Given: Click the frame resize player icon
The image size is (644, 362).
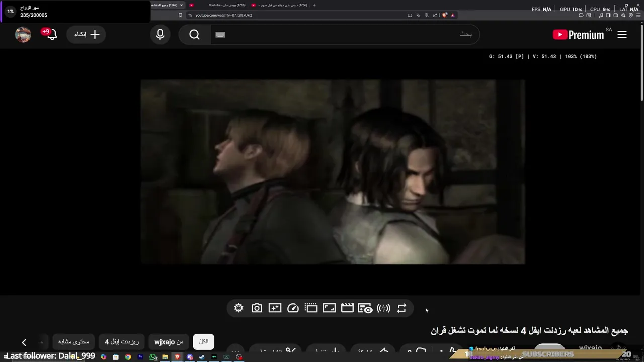Looking at the screenshot, I should pyautogui.click(x=329, y=308).
